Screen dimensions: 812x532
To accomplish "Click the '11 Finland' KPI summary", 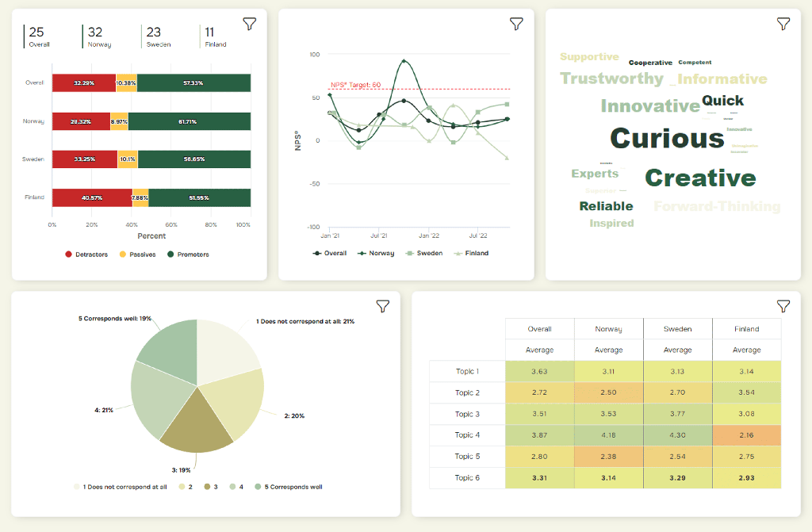I will (213, 36).
